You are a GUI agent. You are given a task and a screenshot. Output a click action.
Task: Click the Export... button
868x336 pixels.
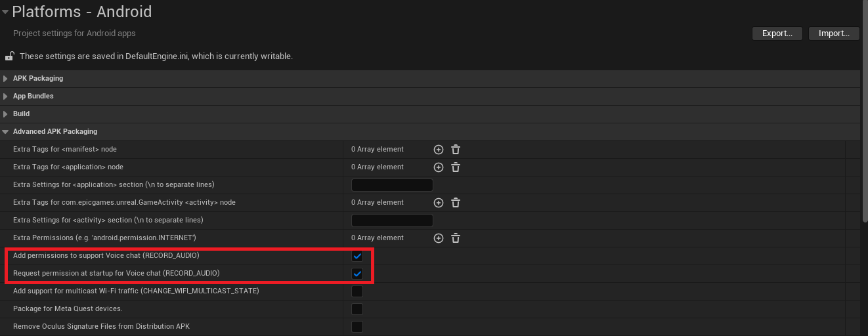click(x=777, y=33)
